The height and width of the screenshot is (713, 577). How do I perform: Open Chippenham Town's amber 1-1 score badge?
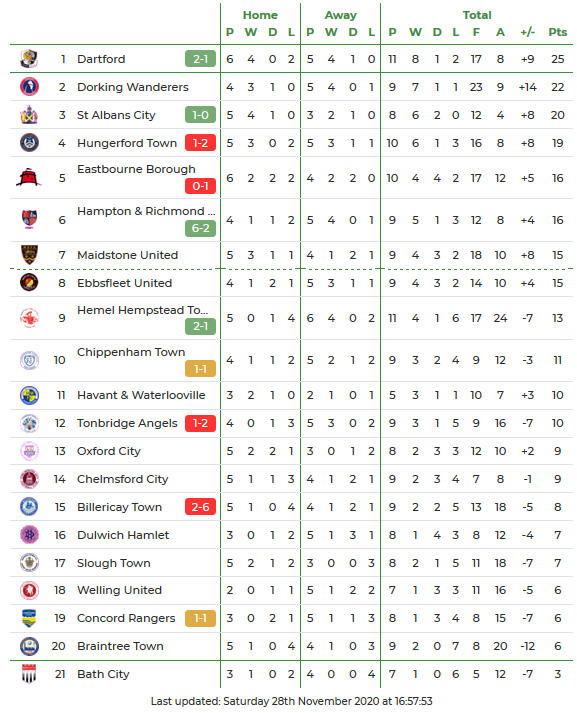[x=200, y=369]
